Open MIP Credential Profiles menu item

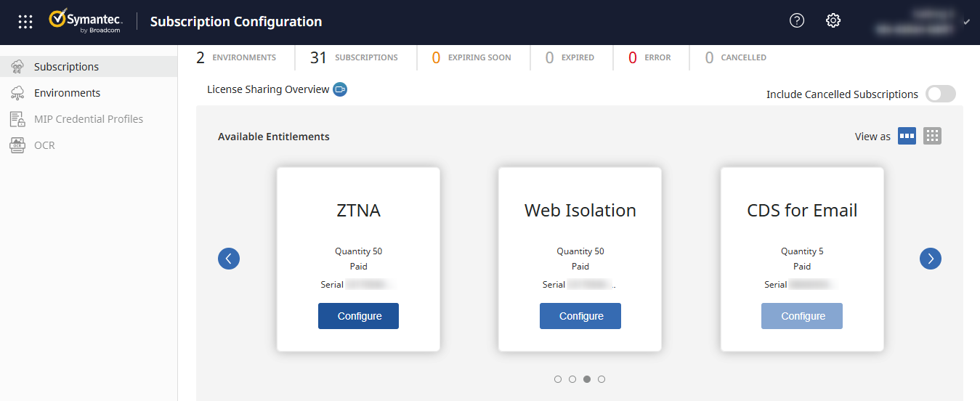click(89, 119)
